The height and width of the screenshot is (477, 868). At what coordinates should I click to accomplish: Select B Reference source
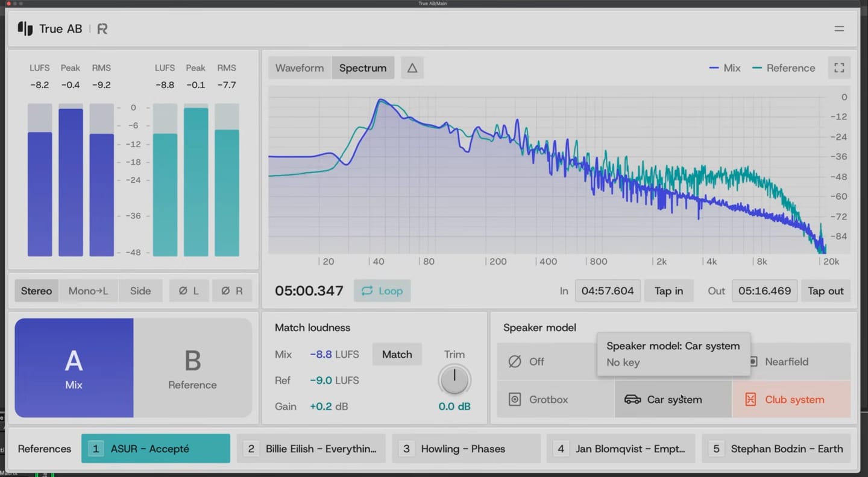point(192,368)
